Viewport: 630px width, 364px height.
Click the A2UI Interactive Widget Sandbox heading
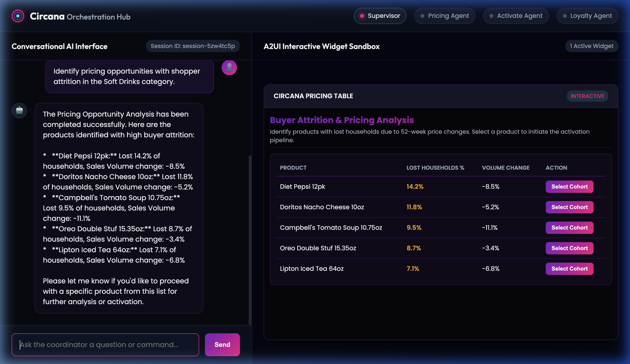(322, 46)
